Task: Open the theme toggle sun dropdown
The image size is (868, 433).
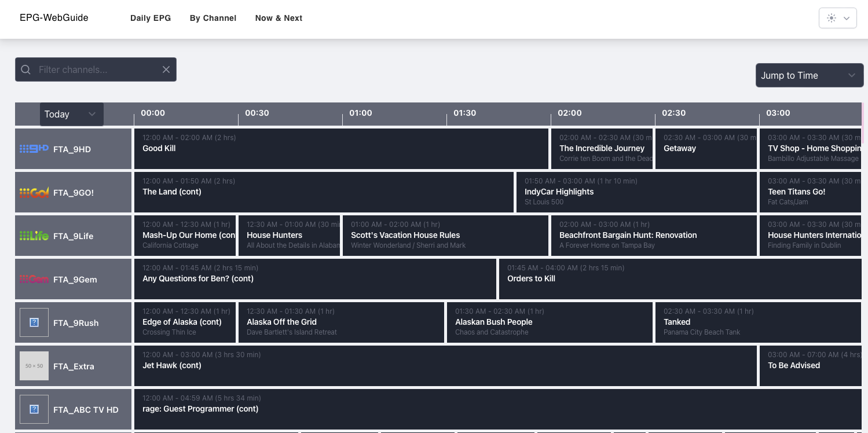Action: pyautogui.click(x=838, y=18)
